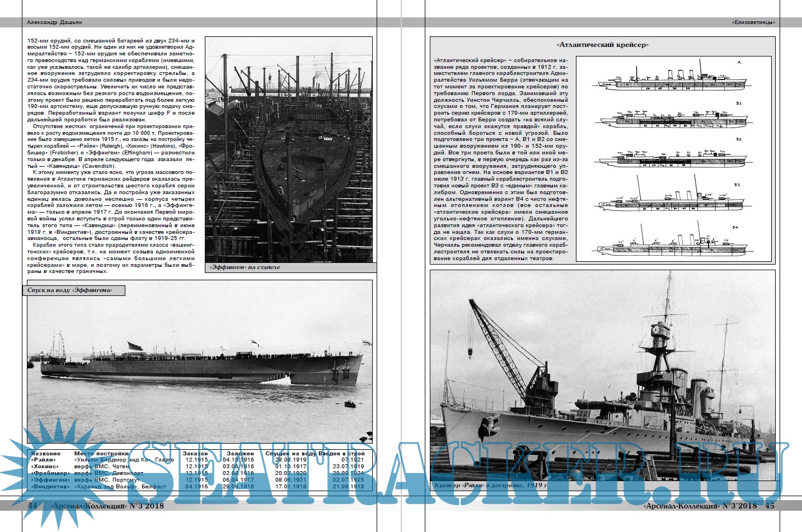Click the caption «Эффингем» на стапеле
This screenshot has width=802, height=532.
click(x=244, y=267)
